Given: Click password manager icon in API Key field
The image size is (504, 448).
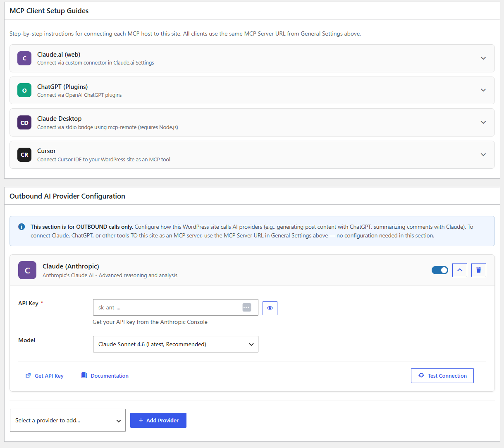Looking at the screenshot, I should pyautogui.click(x=247, y=307).
